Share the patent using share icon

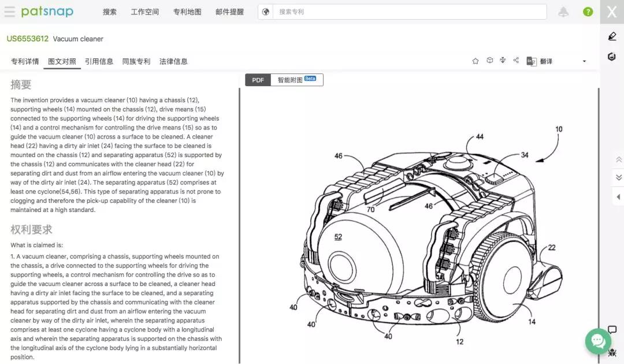516,61
